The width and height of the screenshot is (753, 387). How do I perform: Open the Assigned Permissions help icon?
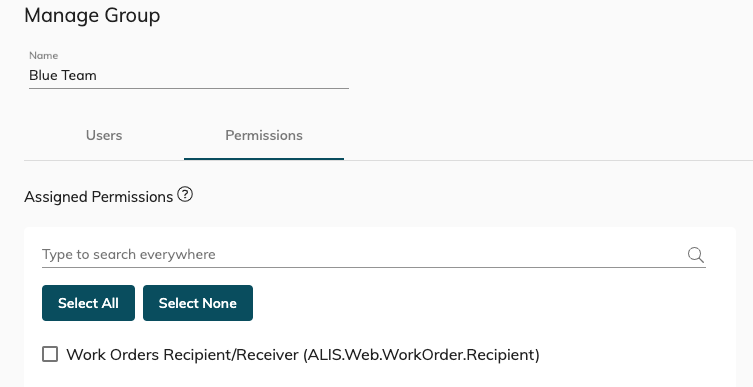185,194
